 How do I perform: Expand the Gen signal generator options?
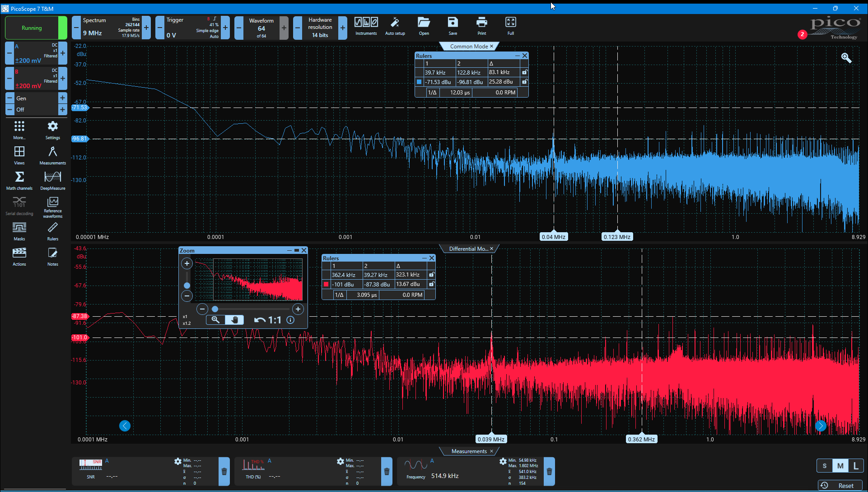pos(63,98)
